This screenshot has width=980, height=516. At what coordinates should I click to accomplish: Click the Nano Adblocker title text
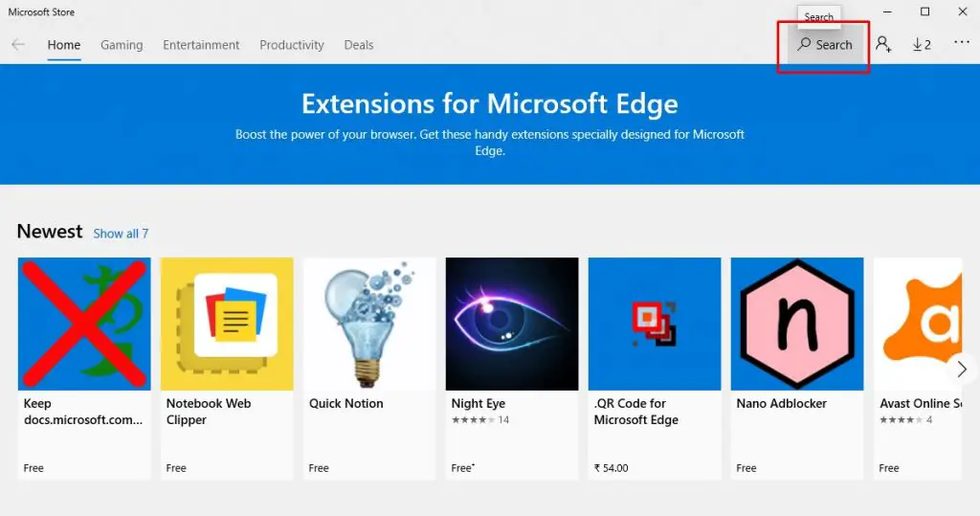click(781, 403)
